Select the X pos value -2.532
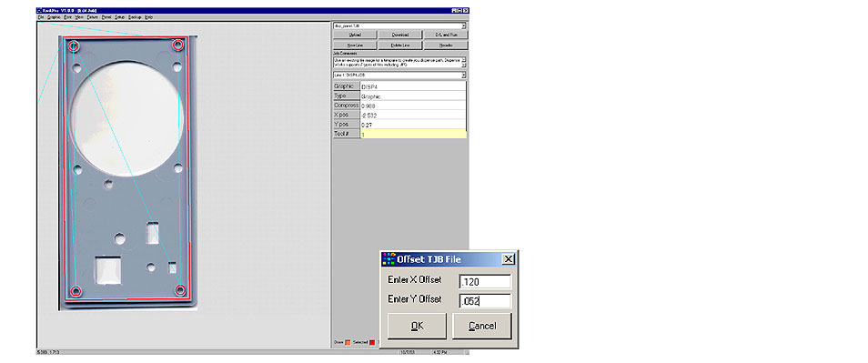 (x=412, y=116)
